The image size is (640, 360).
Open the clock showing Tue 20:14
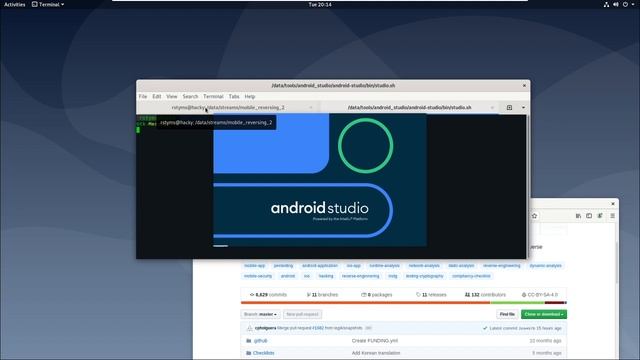320,4
